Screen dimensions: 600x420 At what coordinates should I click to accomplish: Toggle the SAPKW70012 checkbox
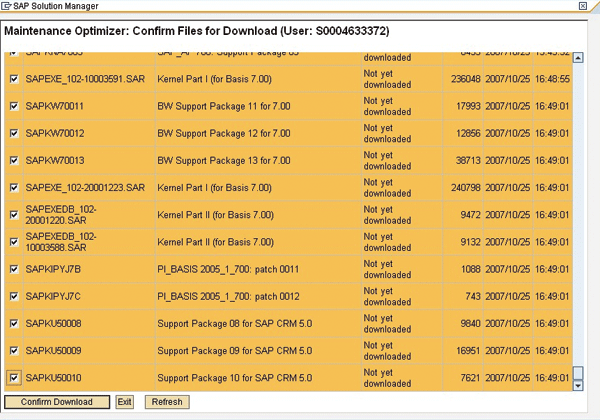[x=14, y=133]
